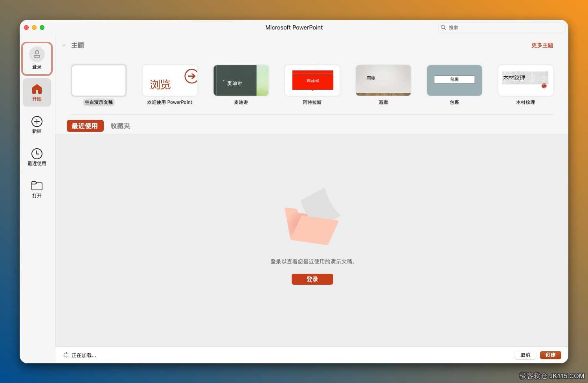Click the Microsoft PowerPoint window title

tap(294, 28)
